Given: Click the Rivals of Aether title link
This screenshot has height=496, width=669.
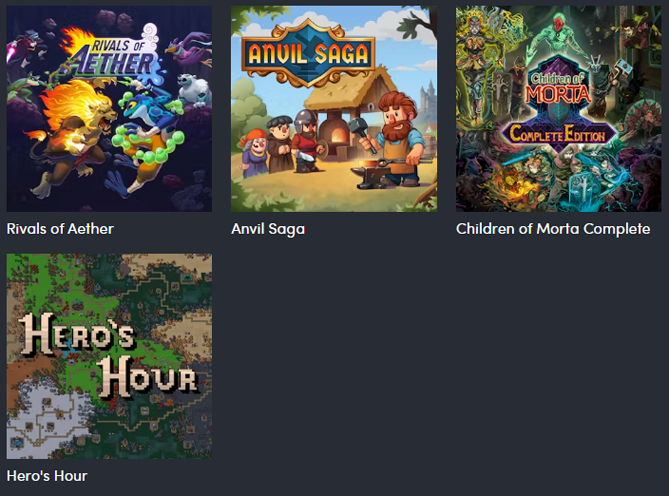Looking at the screenshot, I should click(x=60, y=229).
